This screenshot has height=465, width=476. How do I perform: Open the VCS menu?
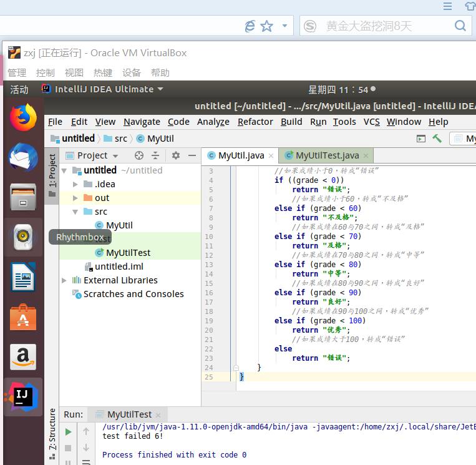[372, 122]
